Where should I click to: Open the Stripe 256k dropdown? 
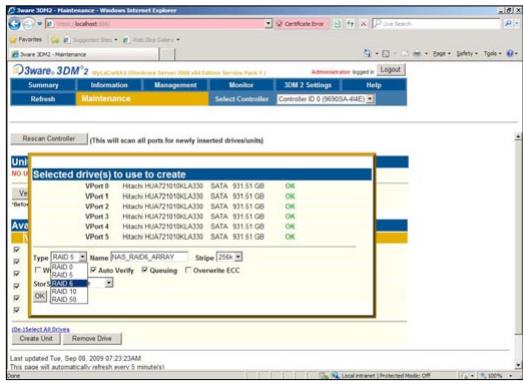[229, 257]
